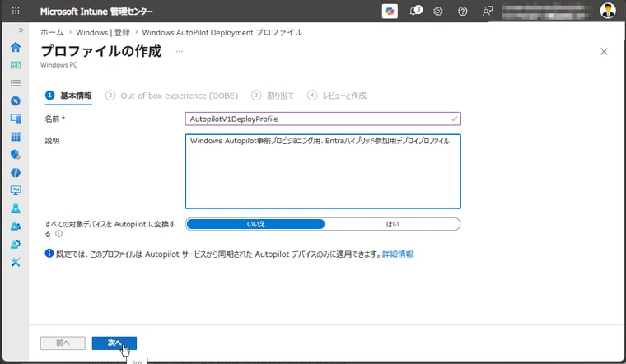Click Windows AutoPilot Deployment プロファイル breadcrumb

click(222, 32)
